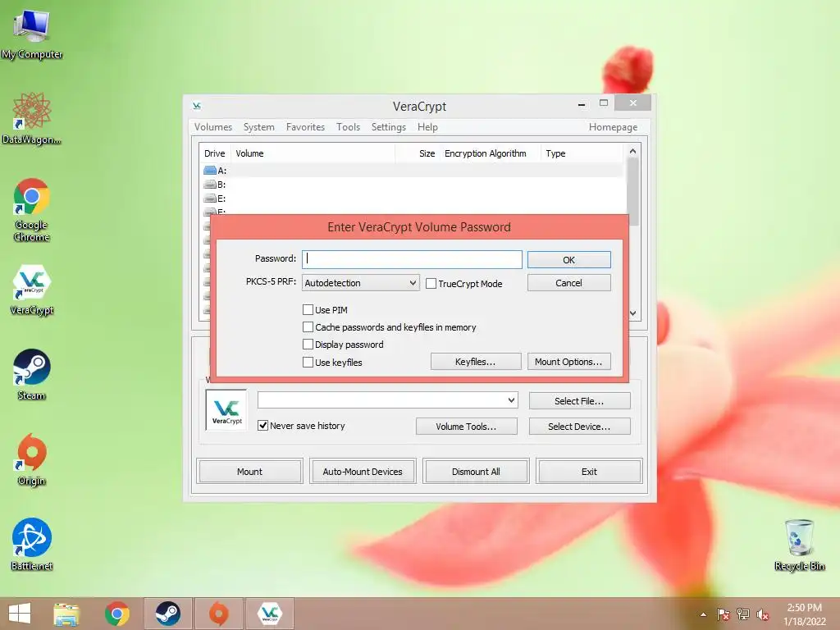The width and height of the screenshot is (840, 630).
Task: Click the VeraCrypt logo beside volume field
Action: tap(226, 410)
